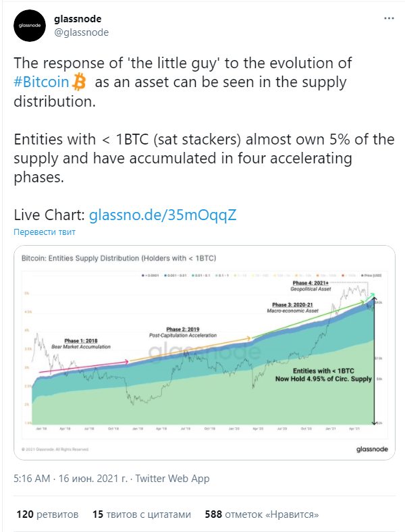
Task: Open the tweet timestamp '5:16 AM · 16 июн. 2021'
Action: [71, 479]
